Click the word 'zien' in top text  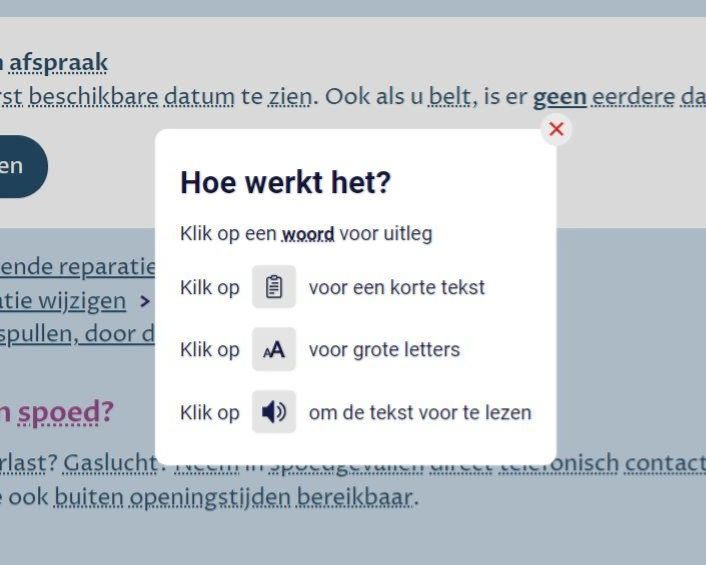[290, 98]
